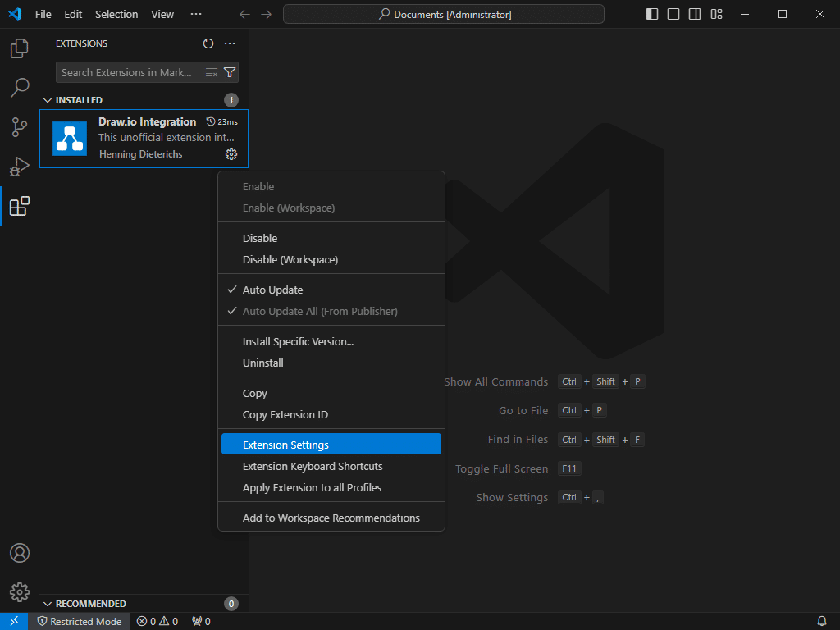Click the Restricted Mode status item

click(x=80, y=622)
